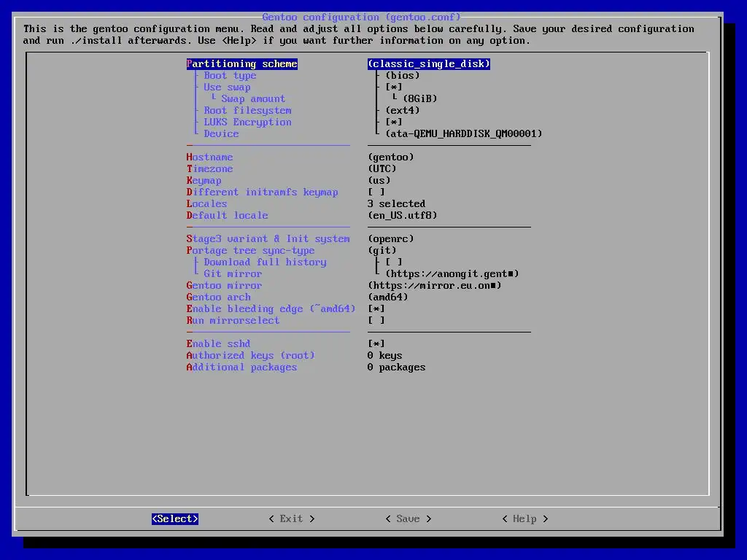The height and width of the screenshot is (560, 747).
Task: Toggle the Enable sshd checkbox
Action: click(376, 344)
